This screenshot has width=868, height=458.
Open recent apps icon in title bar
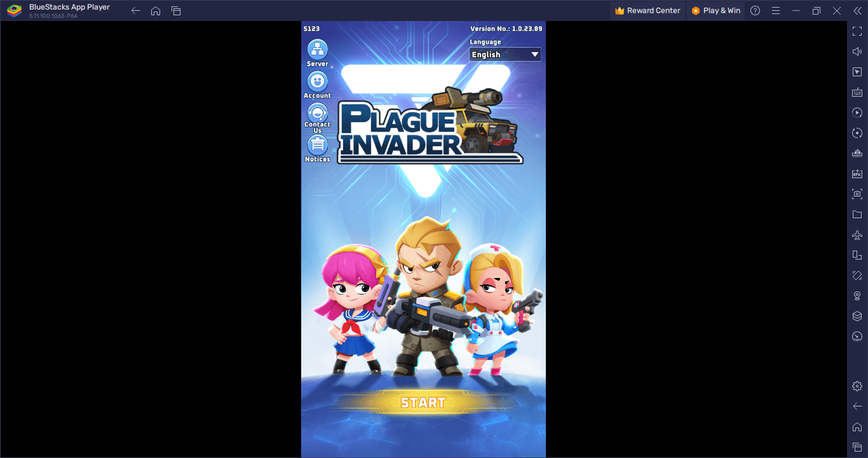tap(176, 11)
